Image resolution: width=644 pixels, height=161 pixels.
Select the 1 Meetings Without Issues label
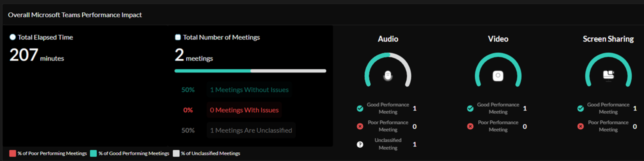pos(249,90)
